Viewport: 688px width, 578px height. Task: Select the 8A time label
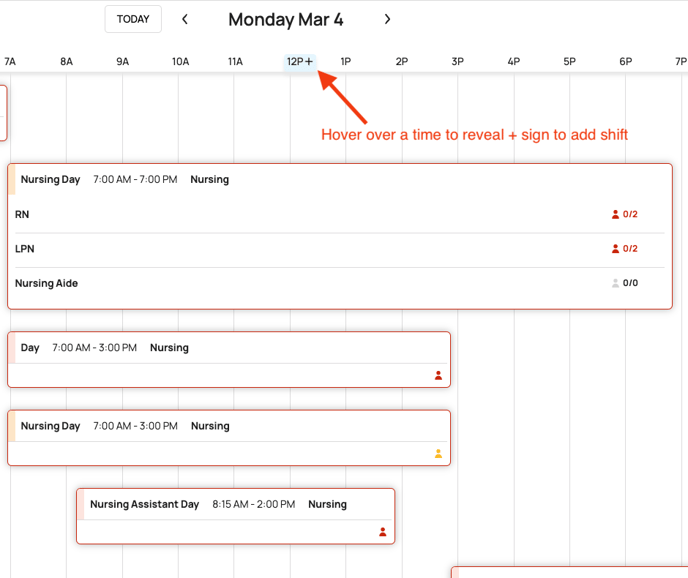[x=66, y=61]
